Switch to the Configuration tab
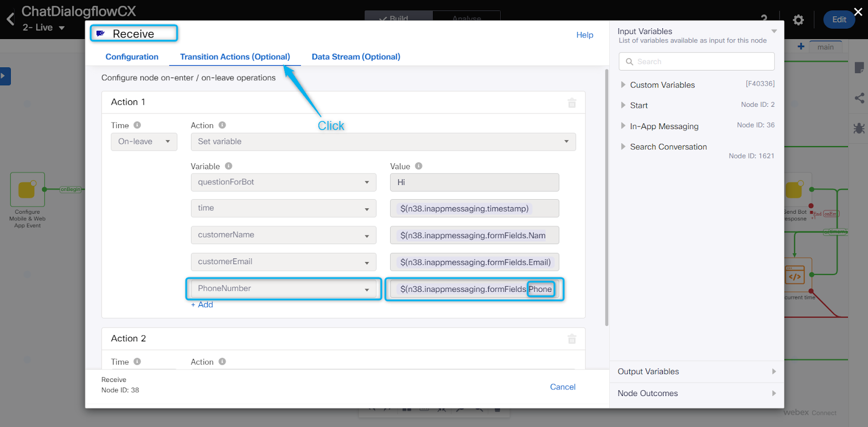868x427 pixels. point(132,56)
